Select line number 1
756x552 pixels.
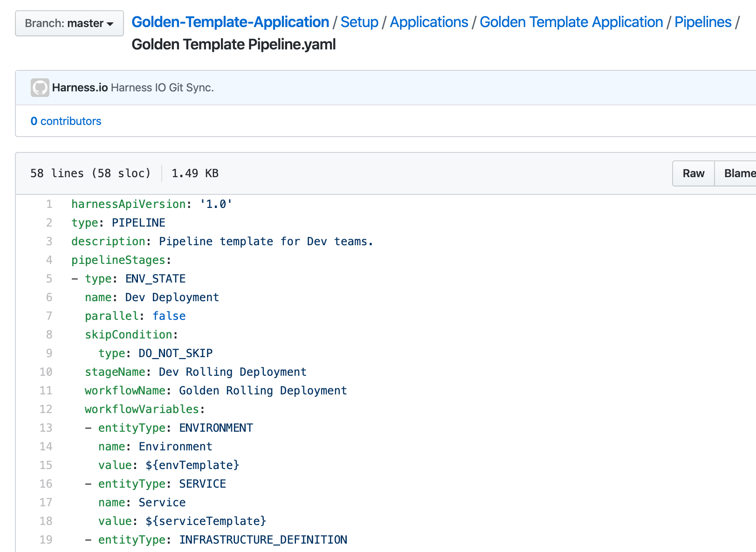[x=49, y=204]
